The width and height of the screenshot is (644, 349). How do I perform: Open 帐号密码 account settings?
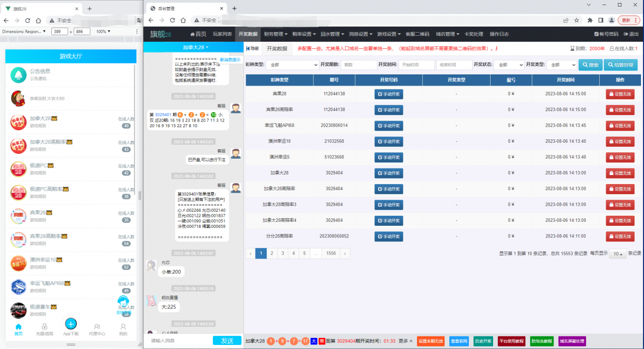[x=606, y=34]
